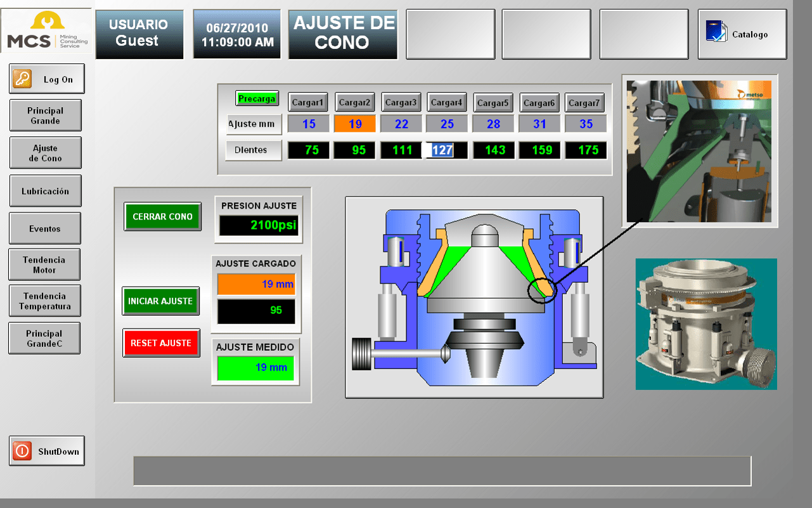Start adjustment with INICIAR AJUSTE
The width and height of the screenshot is (812, 508).
coord(160,301)
